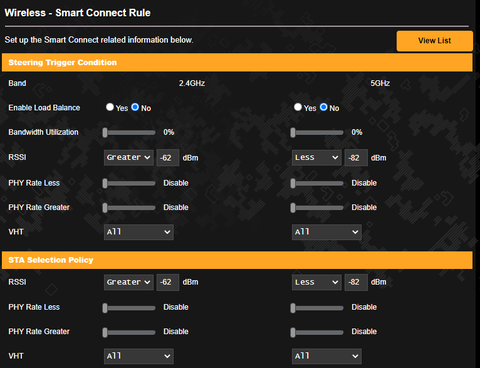Open 5GHz Steering Trigger RSSI Less dropdown
The width and height of the screenshot is (480, 368).
(317, 157)
